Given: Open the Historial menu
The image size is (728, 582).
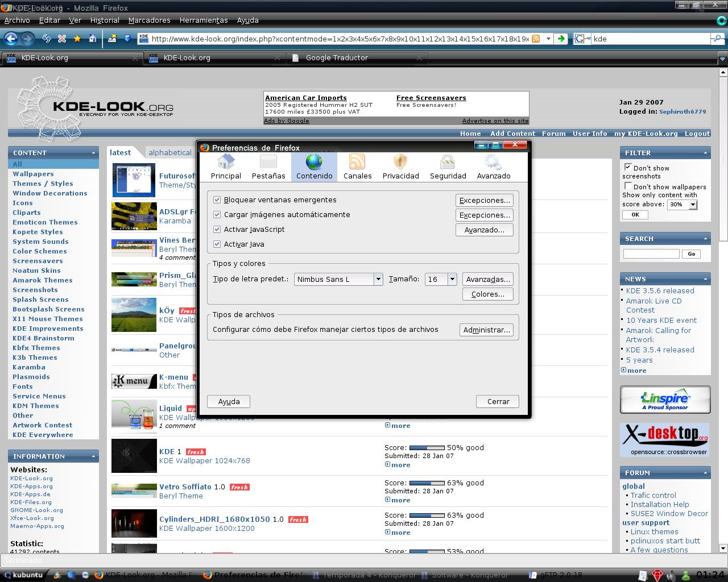Looking at the screenshot, I should tap(105, 20).
